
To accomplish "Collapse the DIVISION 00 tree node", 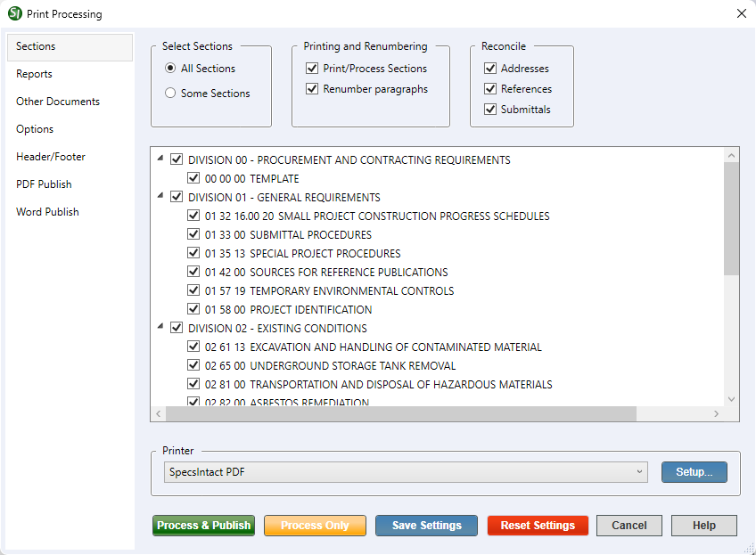I will (x=160, y=158).
